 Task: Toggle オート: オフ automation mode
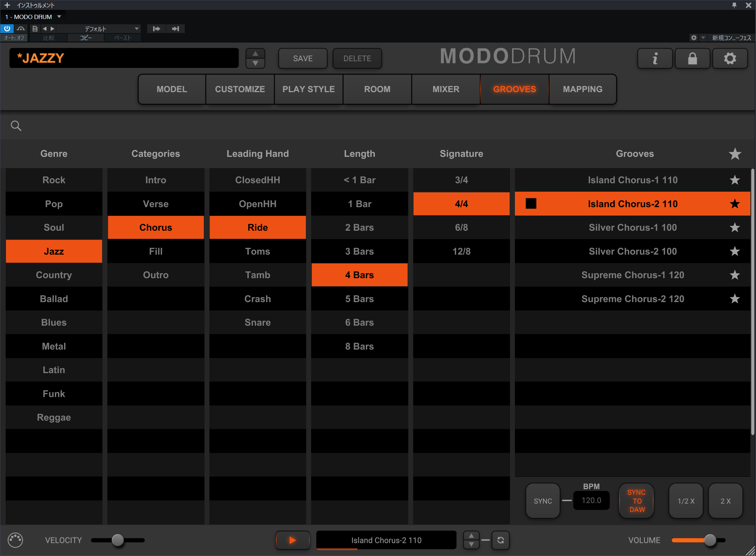point(14,38)
